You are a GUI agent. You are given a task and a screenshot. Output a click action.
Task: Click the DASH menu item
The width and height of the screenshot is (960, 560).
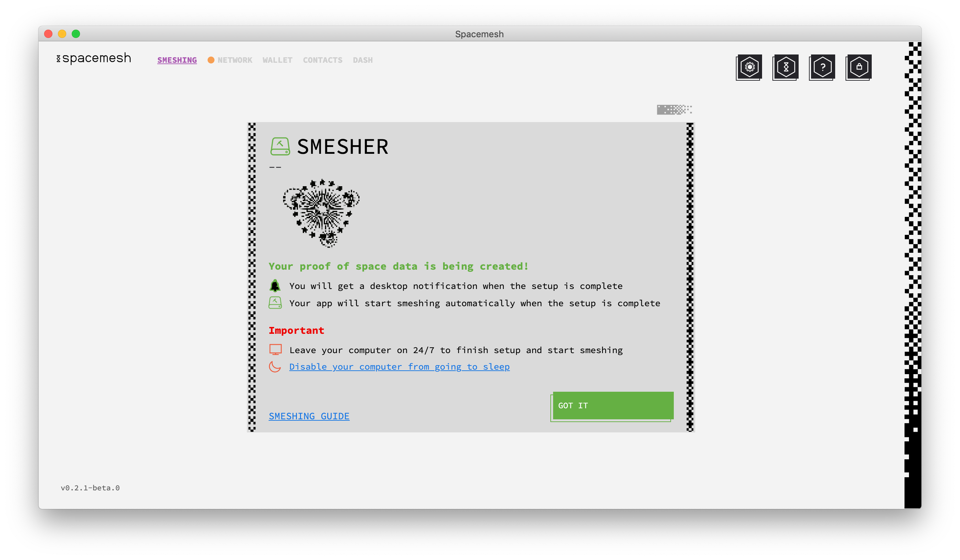362,60
